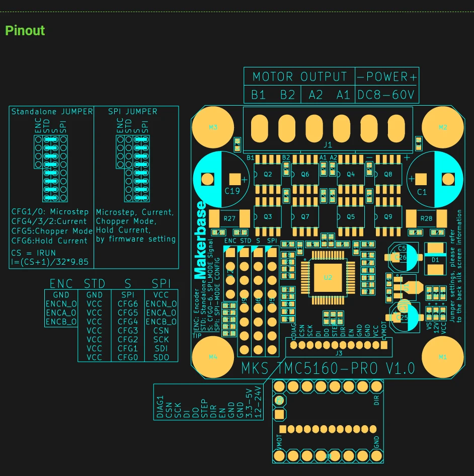Screen dimensions: 474x476
Task: Click the J3 header label
Action: [x=339, y=353]
